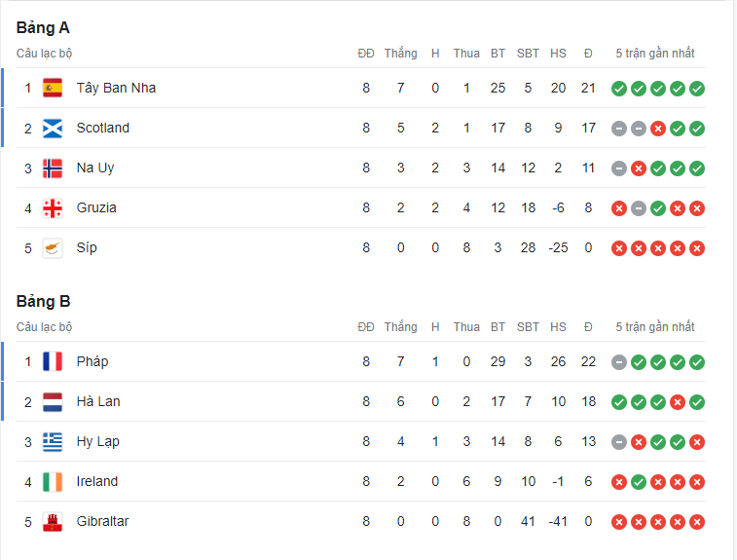The width and height of the screenshot is (737, 560).
Task: Click the Spain flag icon
Action: (x=53, y=88)
